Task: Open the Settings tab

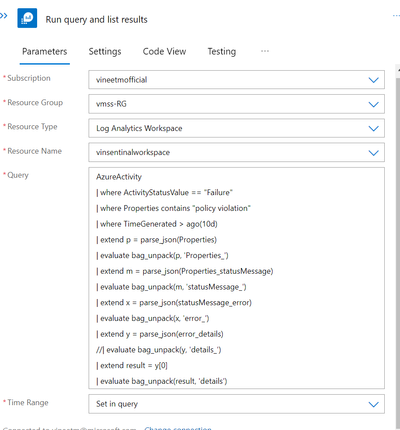Action: tap(105, 52)
